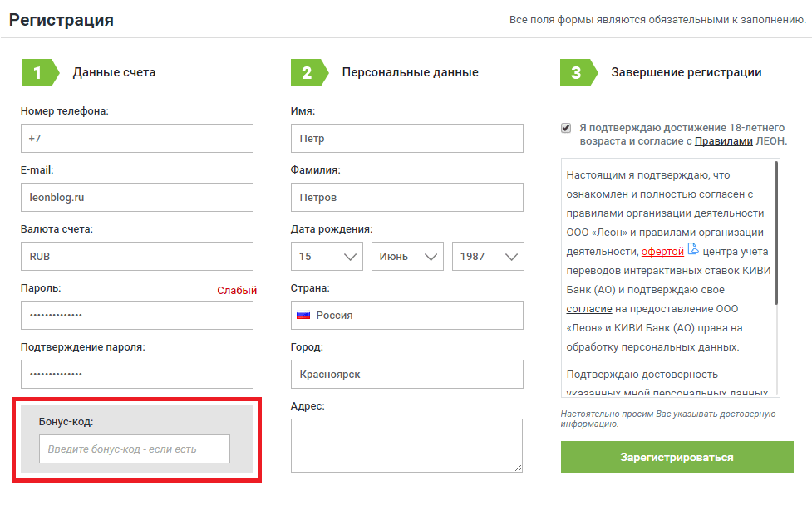Open the birth day dropdown showing 15
Viewport: 812px width, 515px height.
(327, 256)
